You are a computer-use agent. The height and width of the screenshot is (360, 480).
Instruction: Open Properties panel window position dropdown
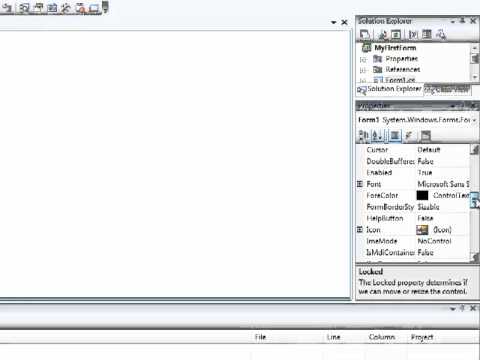click(x=453, y=106)
